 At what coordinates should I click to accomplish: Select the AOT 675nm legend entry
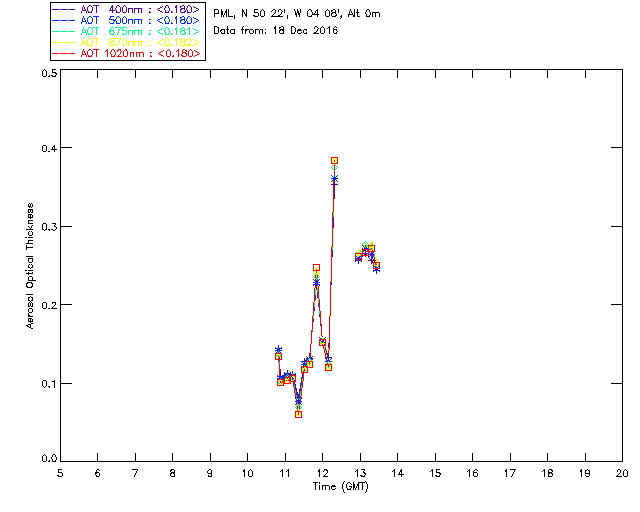point(127,31)
